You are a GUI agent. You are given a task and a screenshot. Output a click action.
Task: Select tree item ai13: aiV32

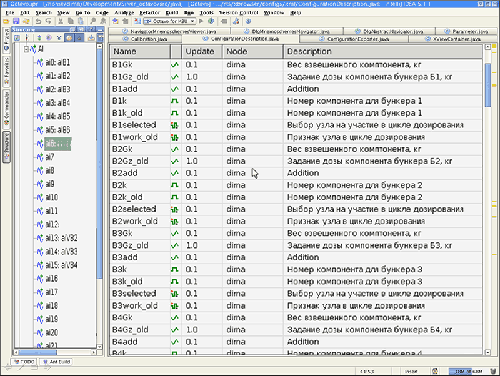(61, 238)
